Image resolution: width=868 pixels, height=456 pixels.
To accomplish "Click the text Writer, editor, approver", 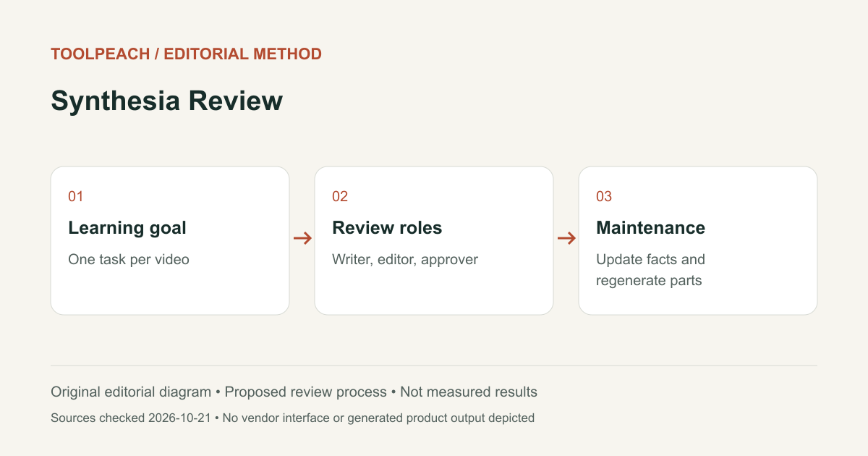I will [x=405, y=259].
